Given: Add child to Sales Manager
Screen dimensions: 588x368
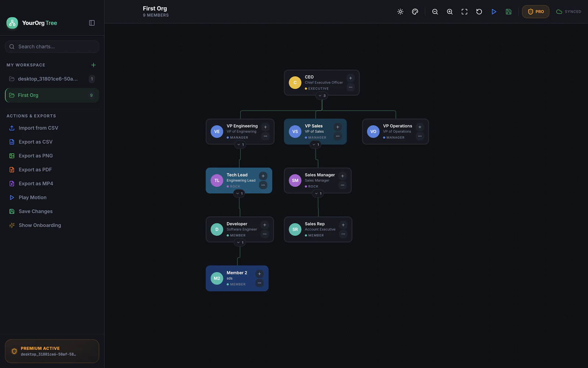Looking at the screenshot, I should pyautogui.click(x=343, y=176).
